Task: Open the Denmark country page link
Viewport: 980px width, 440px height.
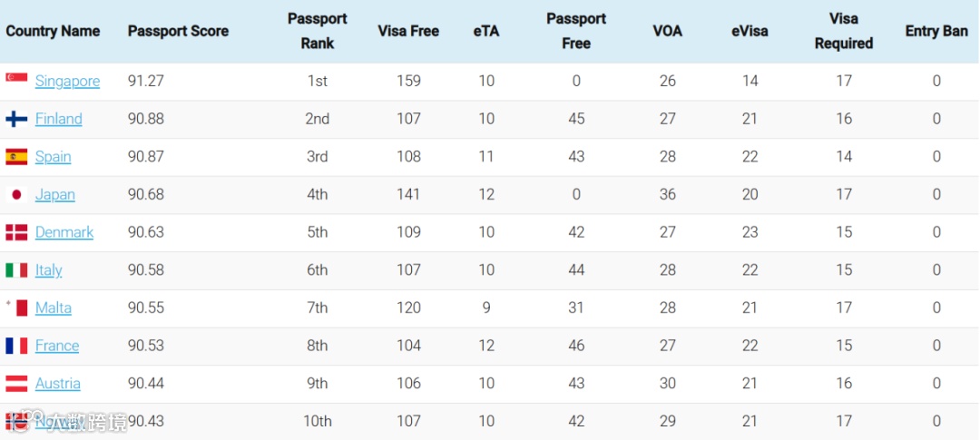Action: click(x=64, y=232)
